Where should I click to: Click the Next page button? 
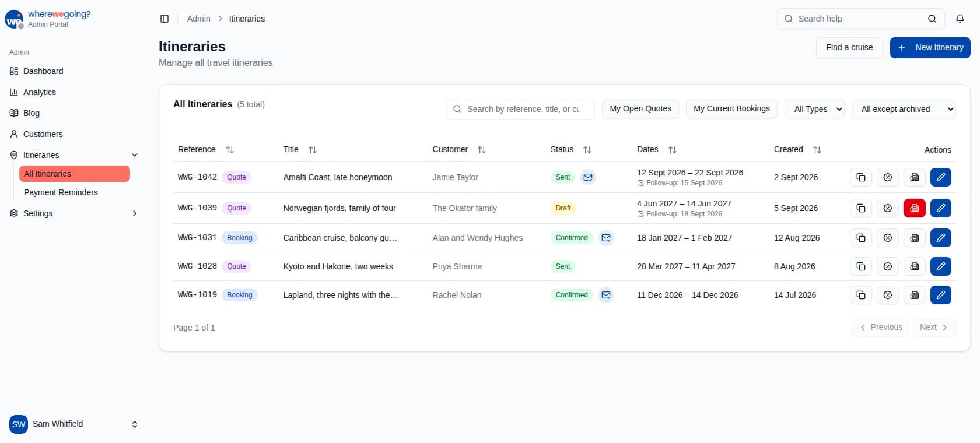934,328
